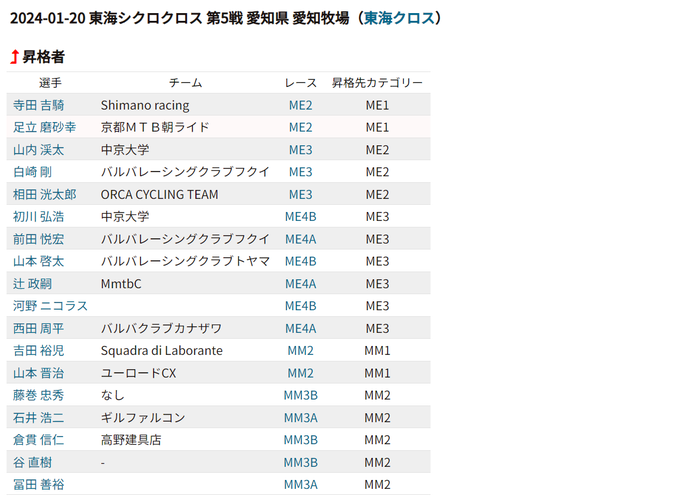Viewport: 686px width, 499px height.
Task: Open rider 山本 啓太 profile link
Action: tap(38, 261)
